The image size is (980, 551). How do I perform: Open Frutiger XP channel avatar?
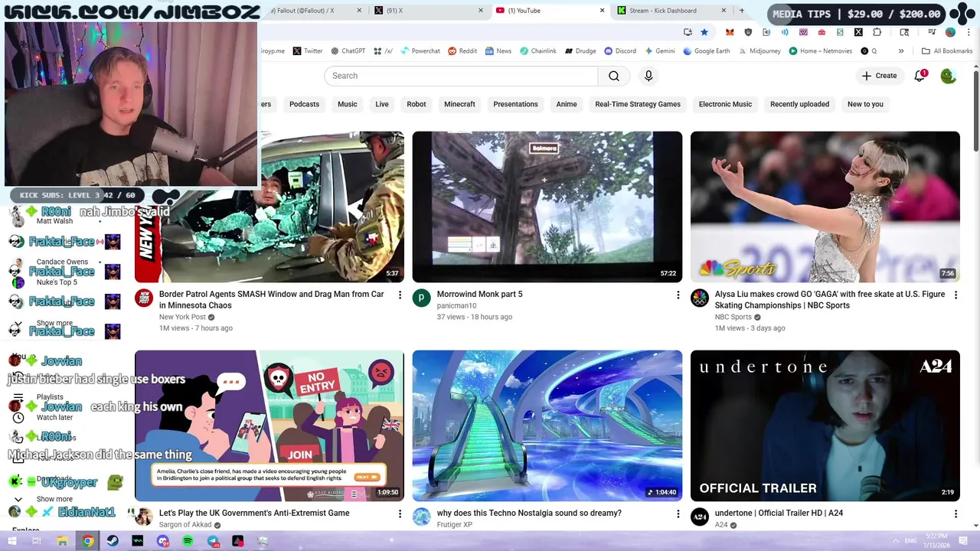[421, 517]
